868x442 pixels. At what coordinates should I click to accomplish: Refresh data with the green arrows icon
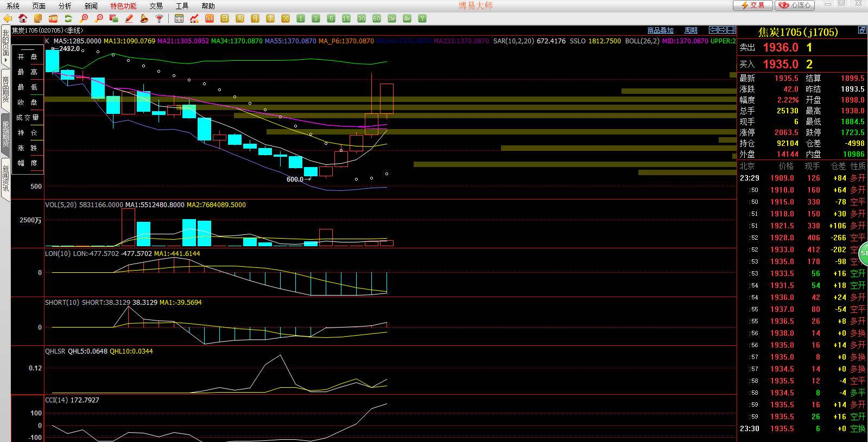[68, 18]
